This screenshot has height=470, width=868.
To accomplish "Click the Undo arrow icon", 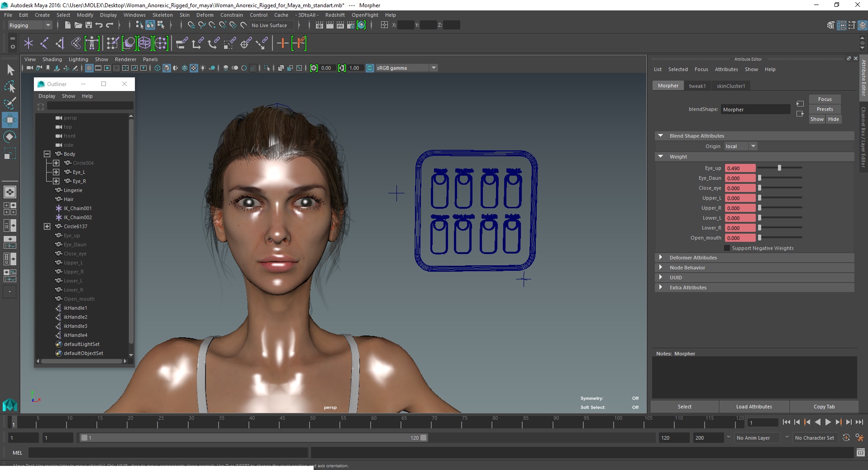I will [x=99, y=25].
